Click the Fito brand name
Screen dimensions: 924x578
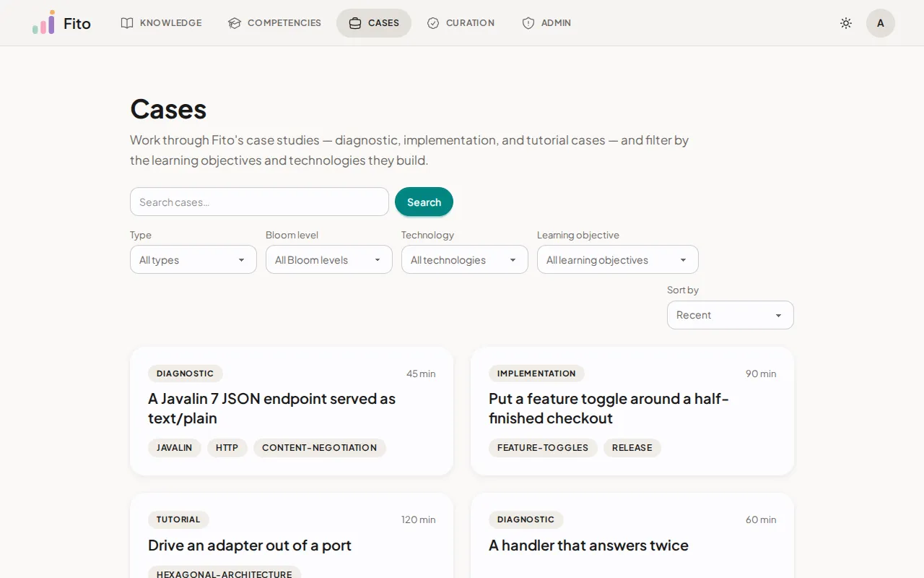77,23
